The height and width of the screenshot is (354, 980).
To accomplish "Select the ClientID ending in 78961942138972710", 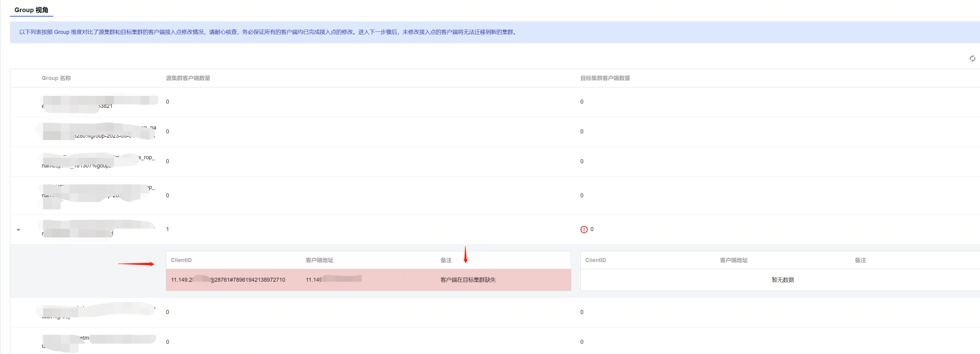I will tap(228, 280).
